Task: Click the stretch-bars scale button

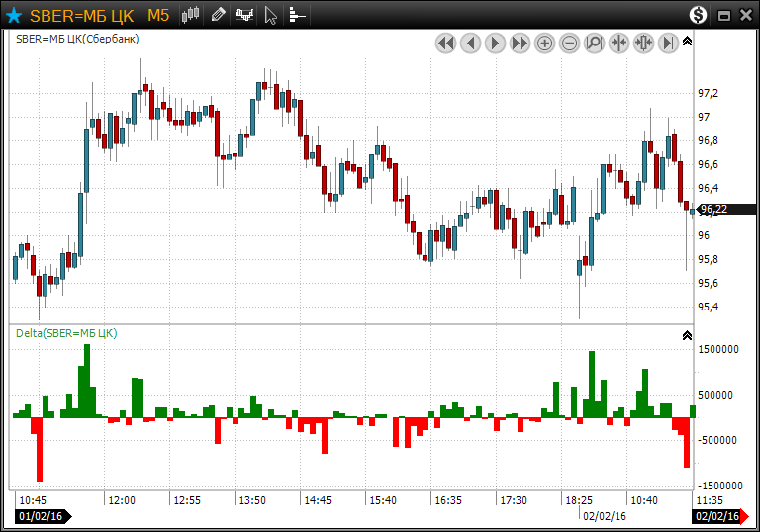Action: pos(643,43)
